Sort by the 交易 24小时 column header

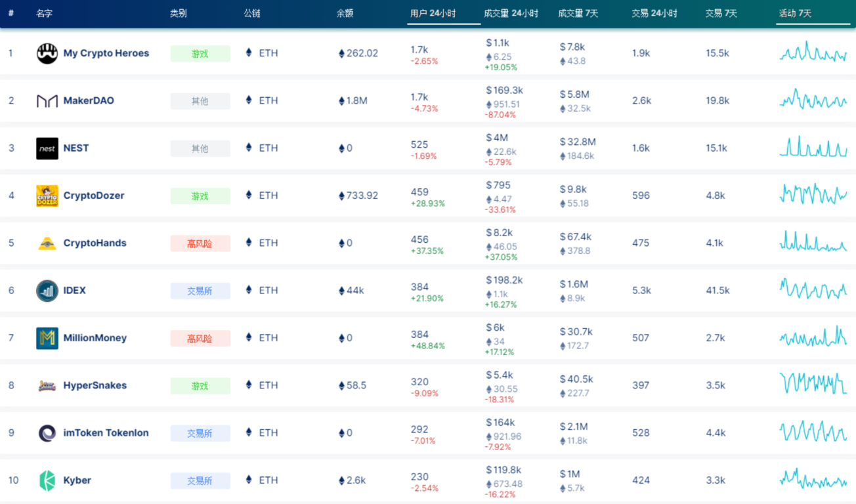pyautogui.click(x=654, y=13)
